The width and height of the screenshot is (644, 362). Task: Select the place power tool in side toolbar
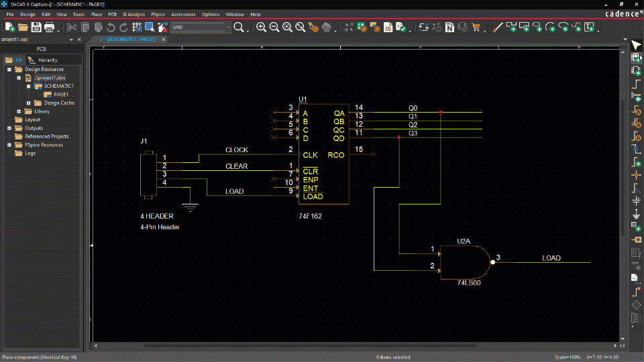(x=636, y=200)
